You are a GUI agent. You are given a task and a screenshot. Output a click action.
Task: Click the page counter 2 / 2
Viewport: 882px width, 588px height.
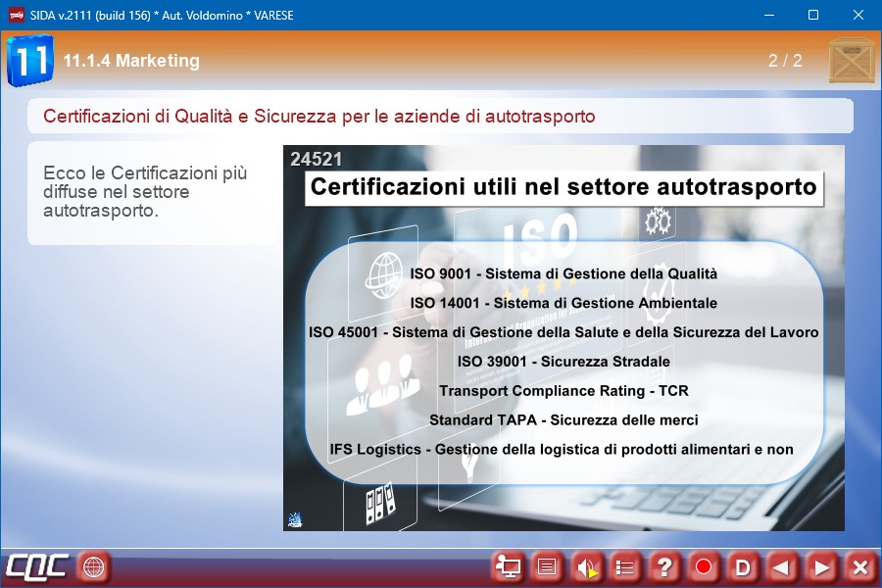[x=785, y=61]
